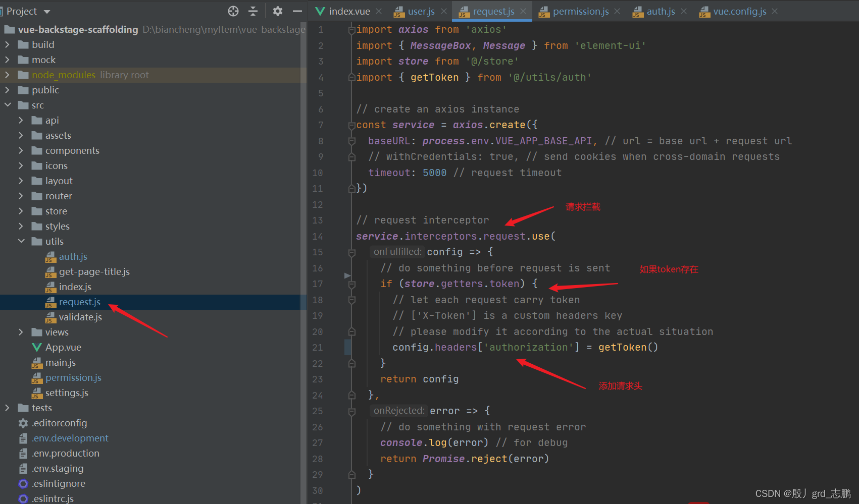Select index.js in utils folder

(75, 287)
